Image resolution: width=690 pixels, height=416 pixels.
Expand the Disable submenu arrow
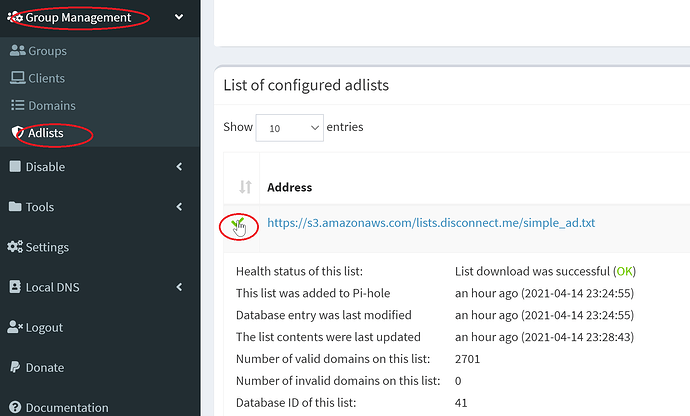click(x=178, y=167)
